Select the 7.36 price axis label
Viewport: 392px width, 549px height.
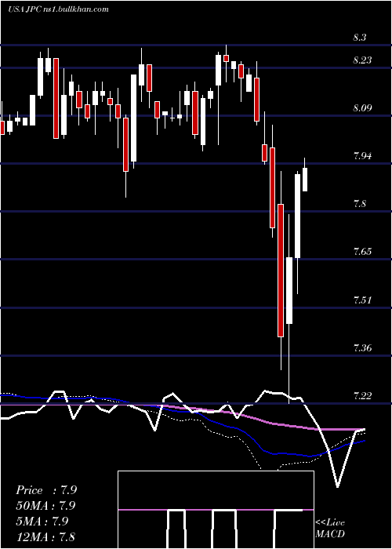pos(362,348)
